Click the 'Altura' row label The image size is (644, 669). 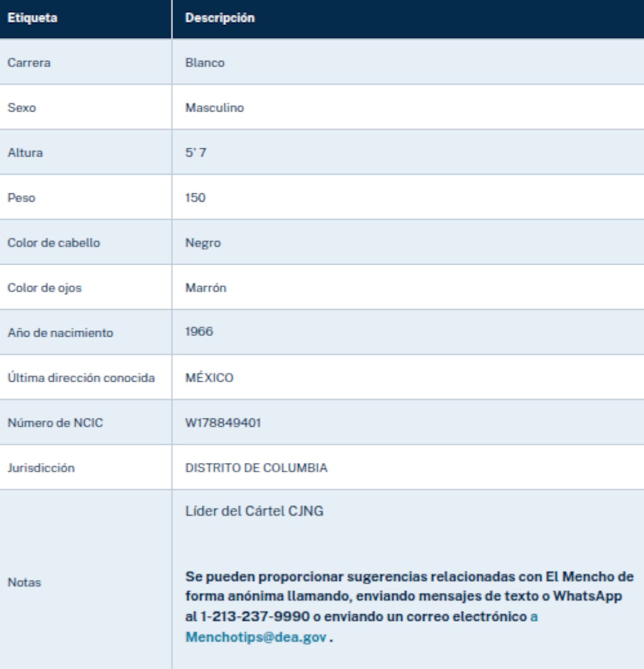(23, 152)
